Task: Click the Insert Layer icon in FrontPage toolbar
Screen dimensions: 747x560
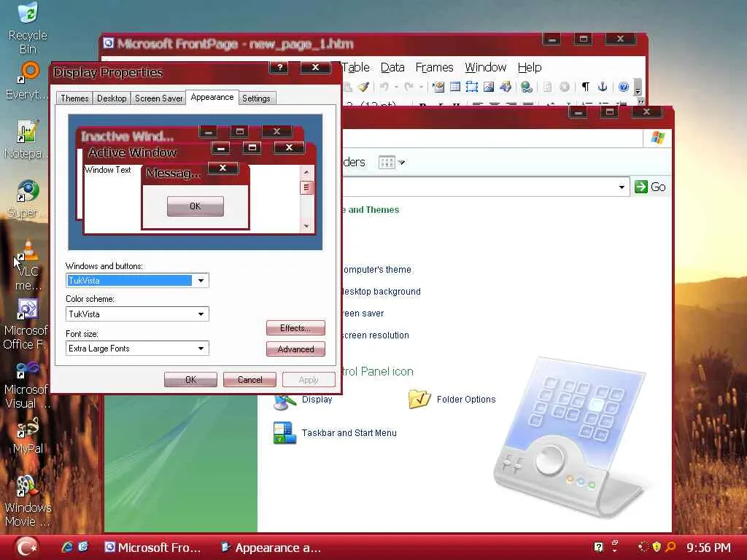Action: click(x=472, y=87)
